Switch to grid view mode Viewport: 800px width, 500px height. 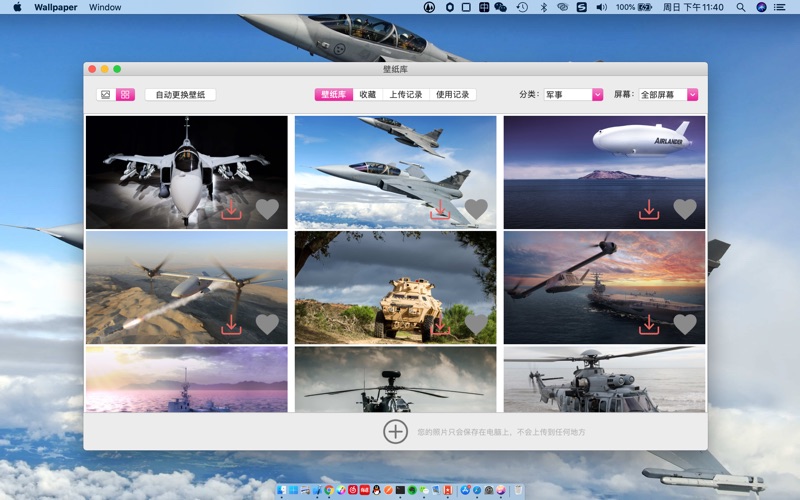(x=125, y=94)
